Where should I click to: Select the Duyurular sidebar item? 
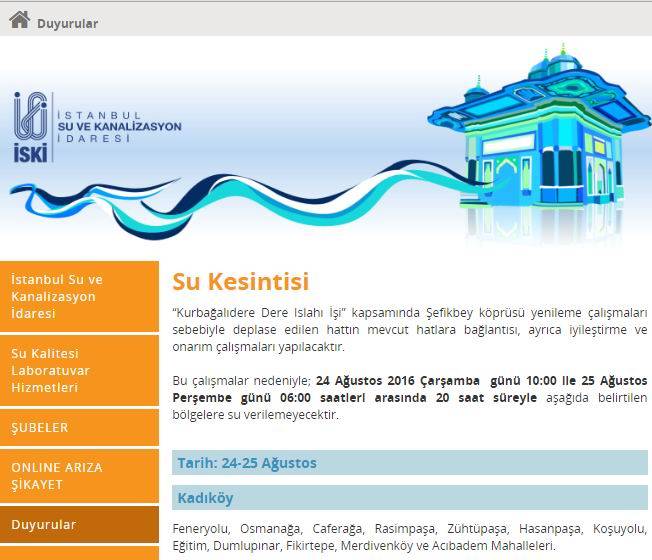coord(79,525)
